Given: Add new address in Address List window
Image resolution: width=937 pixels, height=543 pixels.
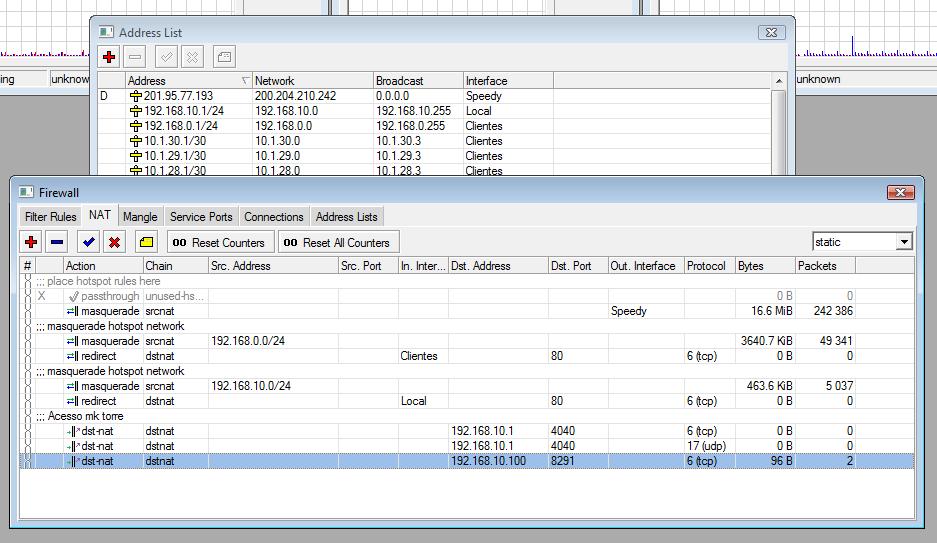Looking at the screenshot, I should (109, 57).
